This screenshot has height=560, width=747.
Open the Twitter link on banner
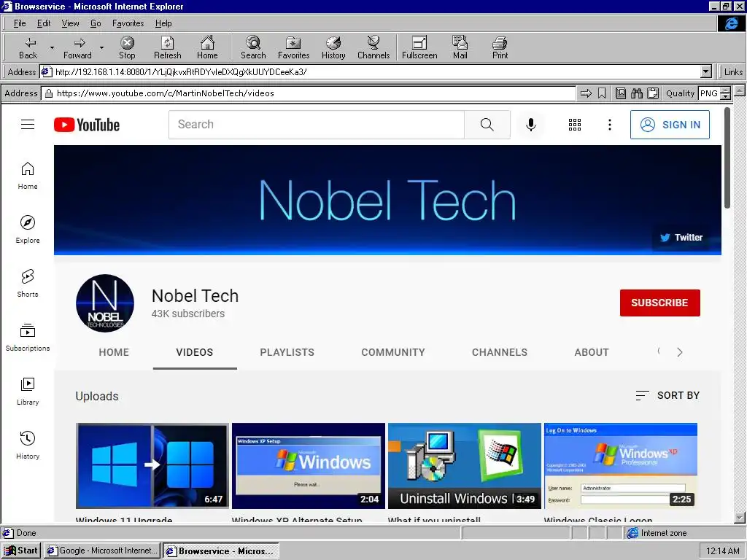(x=681, y=237)
